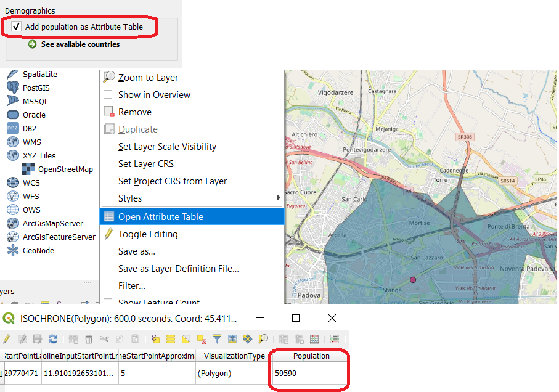Minimize the ISOCHRONE attribute table window
Image resolution: width=559 pixels, height=392 pixels.
click(x=260, y=318)
